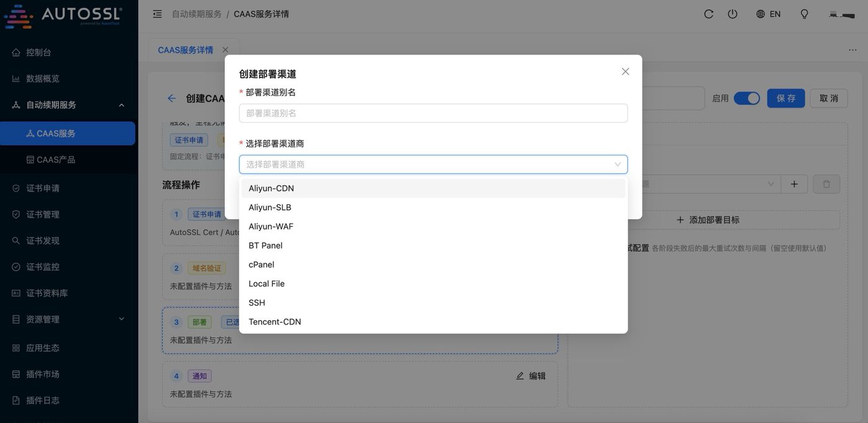Screen dimensions: 868x423
Task: Open the three-dot tab options menu
Action: click(x=852, y=50)
